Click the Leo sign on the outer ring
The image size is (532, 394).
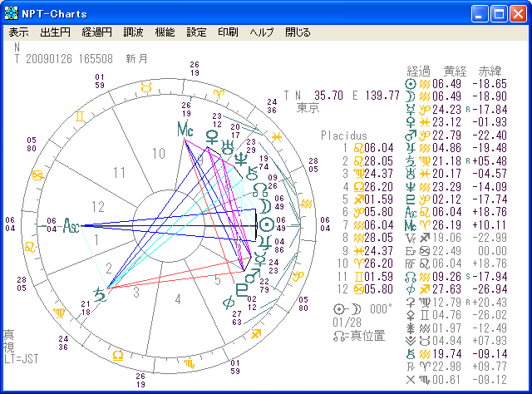click(x=30, y=248)
